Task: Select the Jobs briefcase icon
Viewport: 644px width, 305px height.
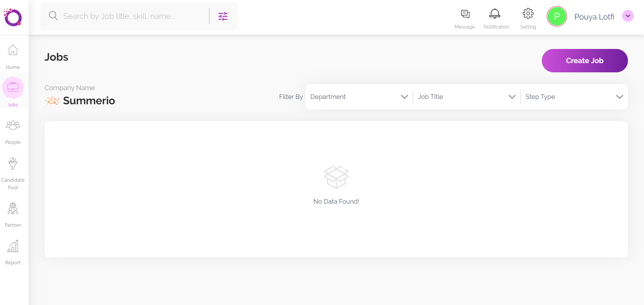Action: click(13, 87)
